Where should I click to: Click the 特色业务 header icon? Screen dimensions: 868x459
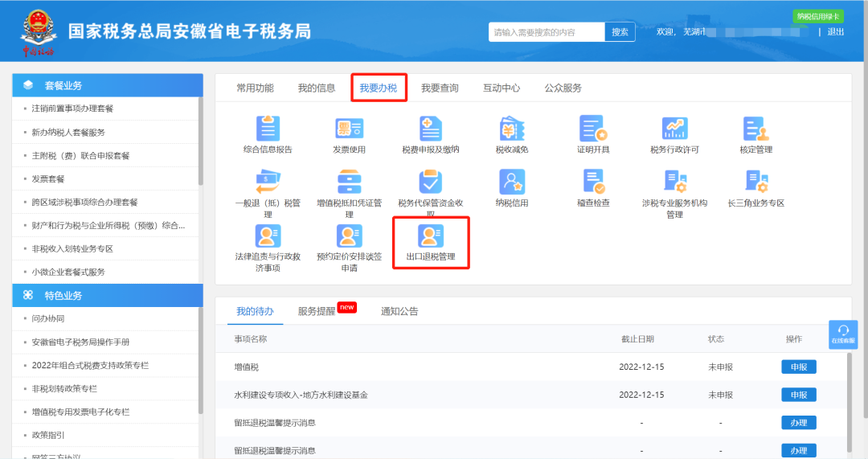[x=28, y=295]
